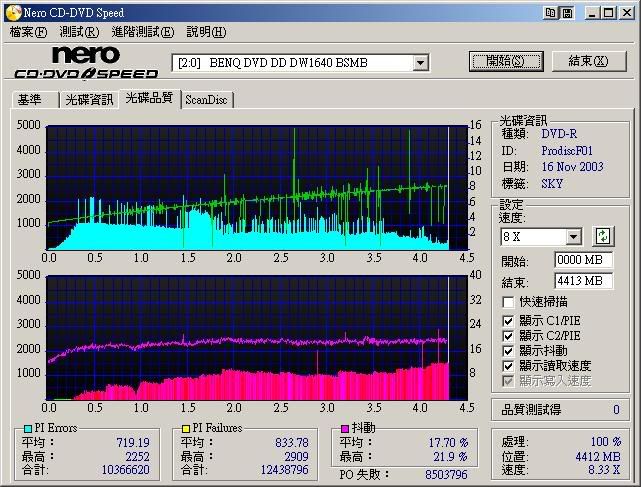The height and width of the screenshot is (487, 641).
Task: Click progress value 100 %
Action: click(606, 442)
